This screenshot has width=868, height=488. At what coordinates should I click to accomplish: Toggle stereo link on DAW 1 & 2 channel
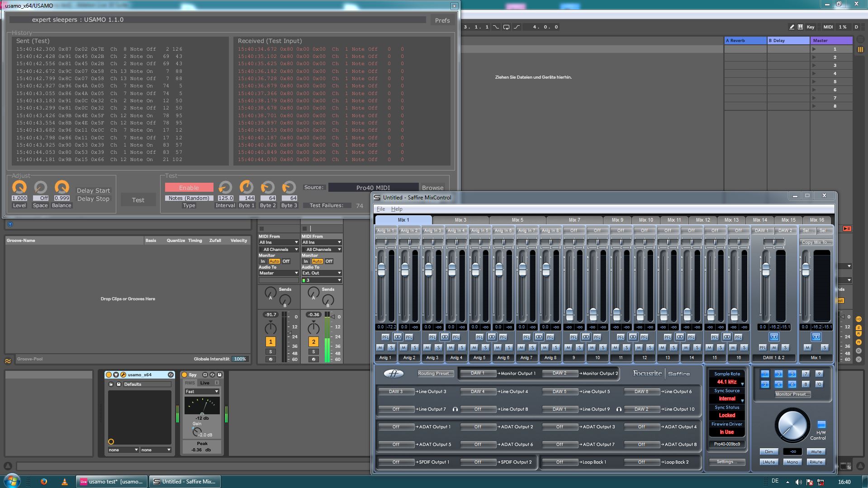coord(774,337)
